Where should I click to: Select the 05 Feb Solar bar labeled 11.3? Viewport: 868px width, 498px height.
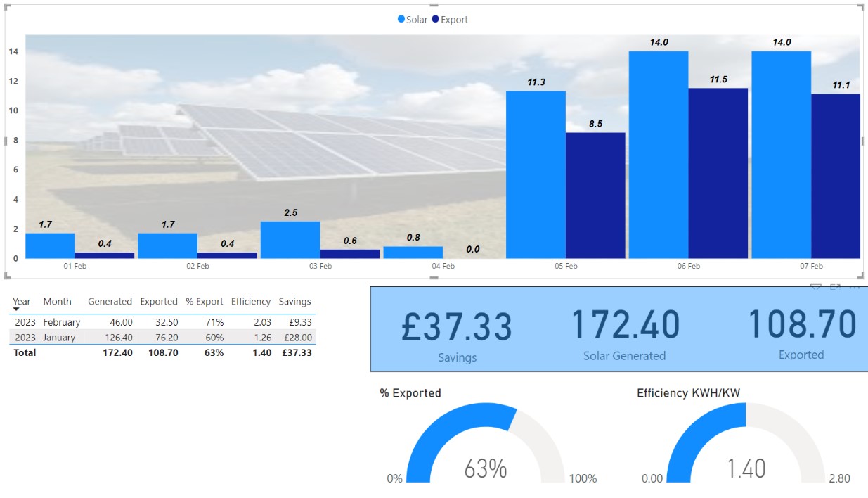click(536, 174)
